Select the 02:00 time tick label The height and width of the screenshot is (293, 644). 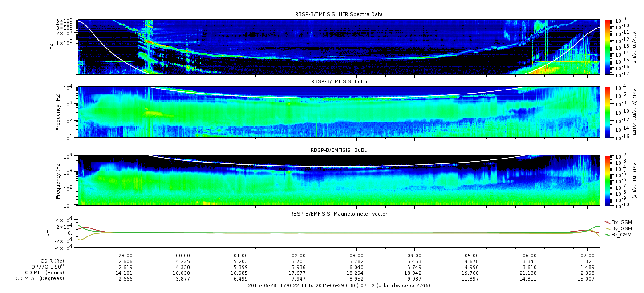coord(299,256)
